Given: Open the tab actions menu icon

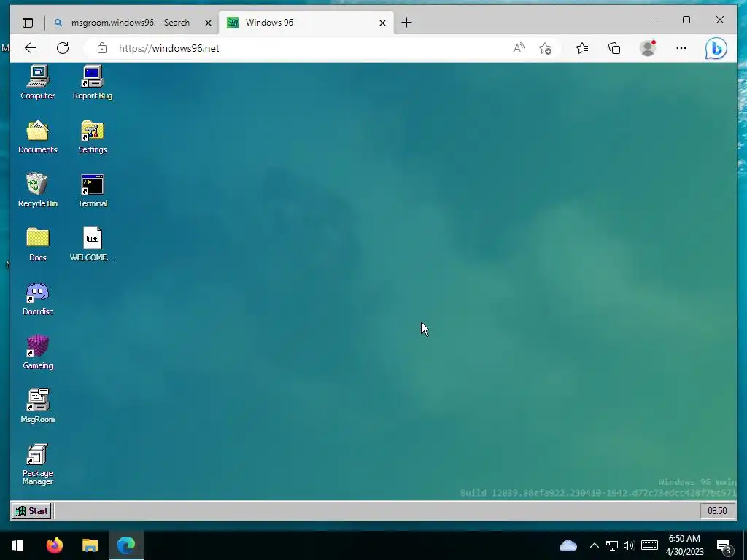Looking at the screenshot, I should (28, 23).
